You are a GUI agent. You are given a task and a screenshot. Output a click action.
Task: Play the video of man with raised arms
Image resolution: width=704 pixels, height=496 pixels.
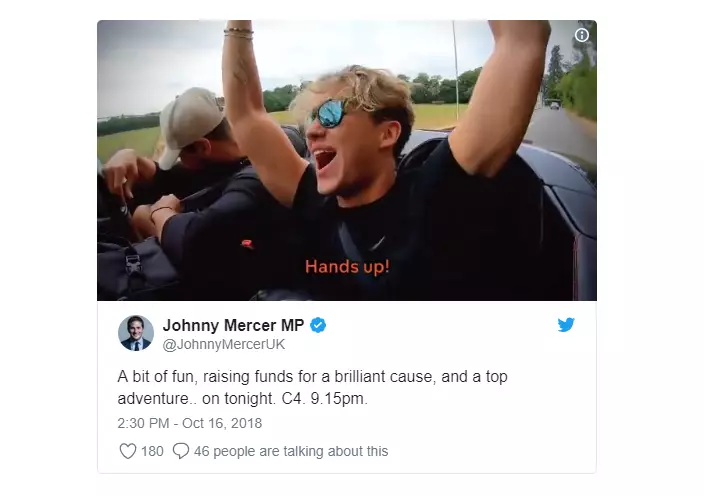click(347, 160)
